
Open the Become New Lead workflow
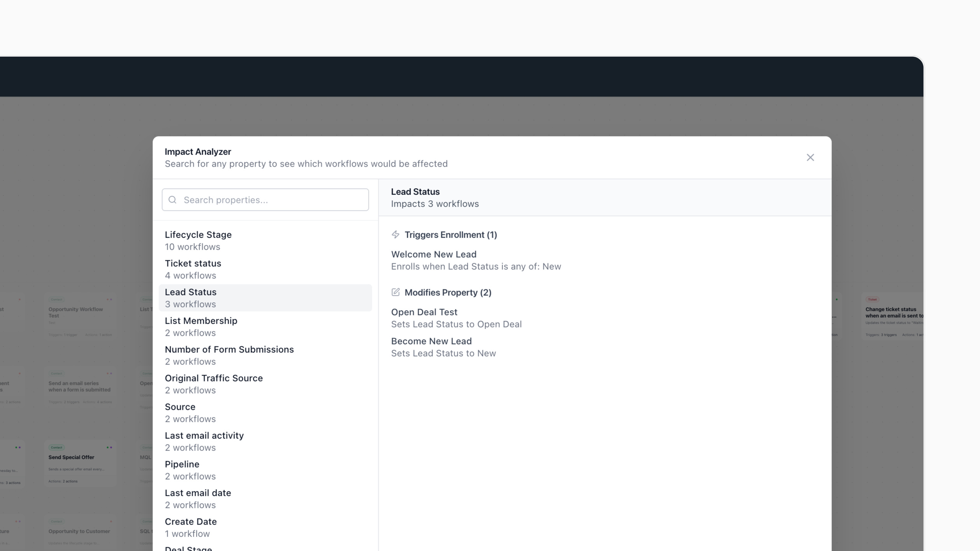point(431,341)
